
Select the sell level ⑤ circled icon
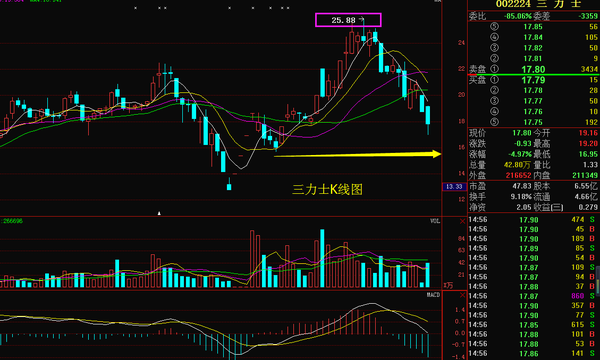[x=494, y=27]
